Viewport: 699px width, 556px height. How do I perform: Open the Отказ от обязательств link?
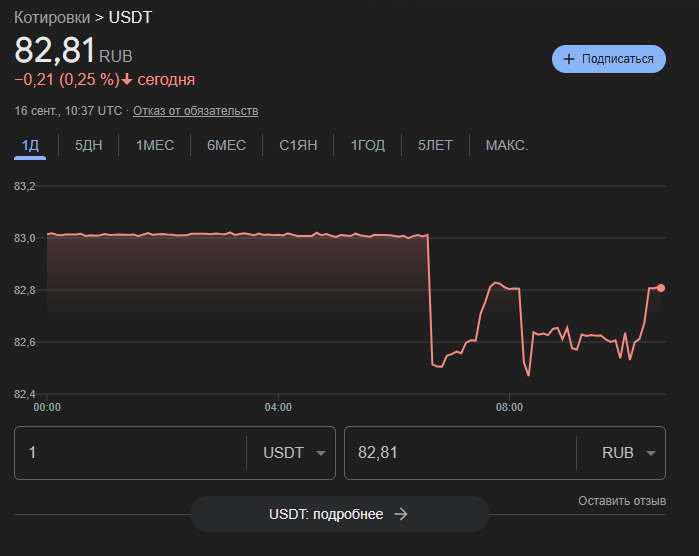[x=195, y=111]
